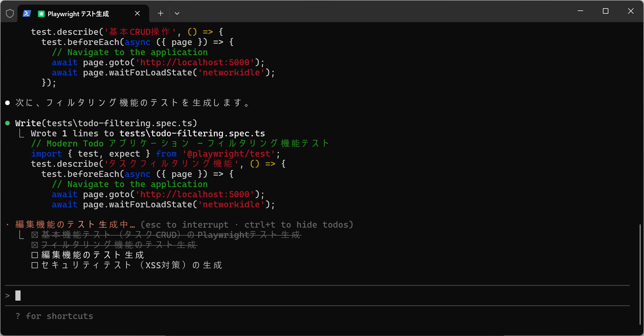
Task: Click the empty checkbox for 編集機能のテスト生成
Action: [x=35, y=255]
